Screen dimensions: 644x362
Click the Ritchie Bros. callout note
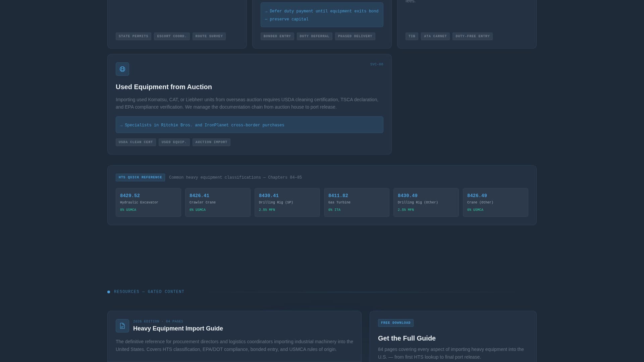point(249,125)
